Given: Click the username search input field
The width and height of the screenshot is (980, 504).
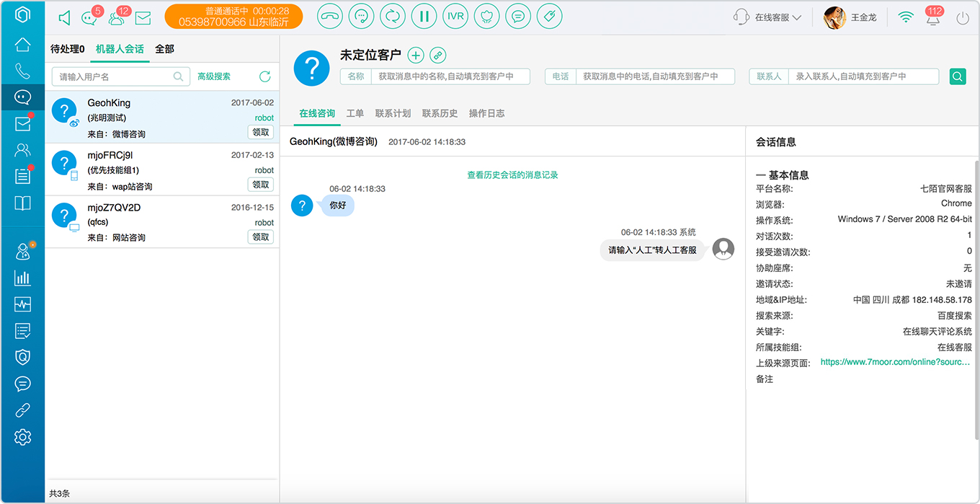Looking at the screenshot, I should (120, 76).
